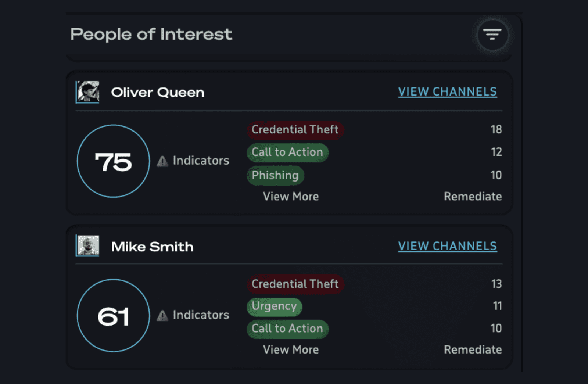Click Mike Smith's profile avatar

[88, 246]
